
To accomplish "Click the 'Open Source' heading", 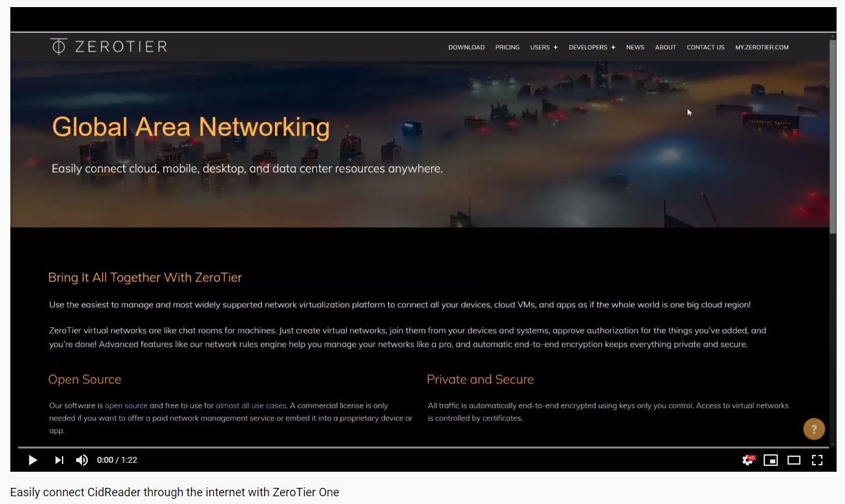I will 85,379.
